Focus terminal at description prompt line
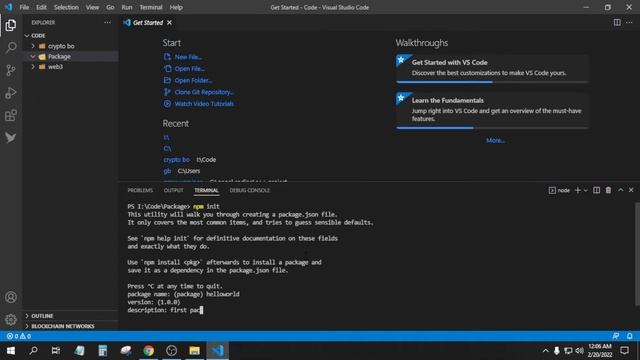This screenshot has height=360, width=640. click(x=165, y=310)
